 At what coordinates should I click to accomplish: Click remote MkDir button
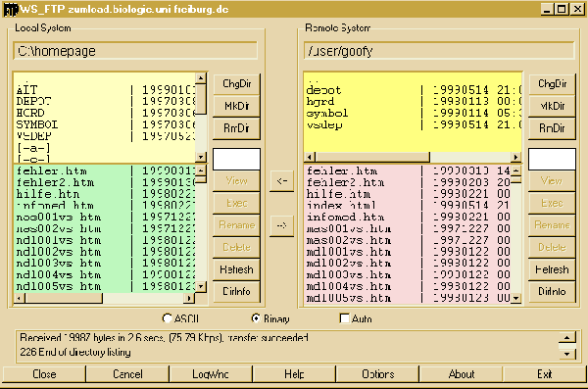pos(552,106)
